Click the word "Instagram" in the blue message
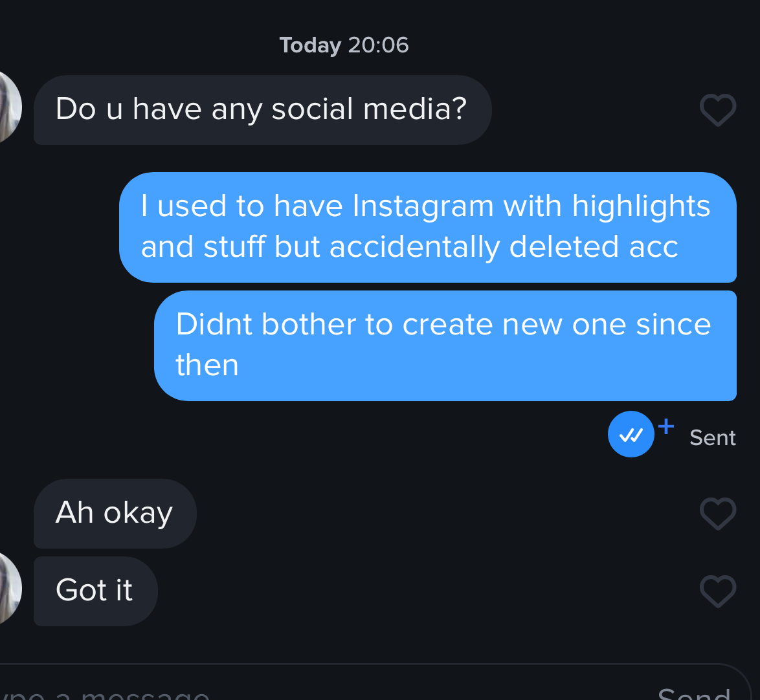 [423, 206]
